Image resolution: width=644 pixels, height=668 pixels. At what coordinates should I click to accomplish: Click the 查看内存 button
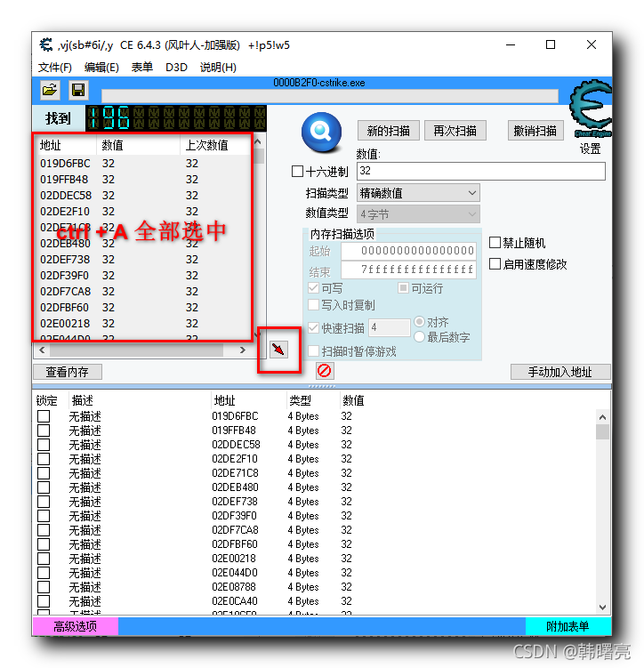click(x=68, y=372)
